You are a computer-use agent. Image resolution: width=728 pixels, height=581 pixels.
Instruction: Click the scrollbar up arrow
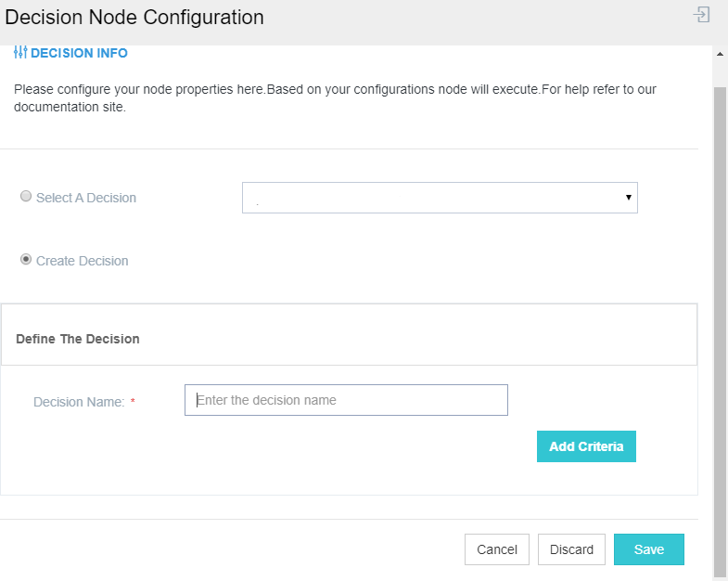(720, 54)
